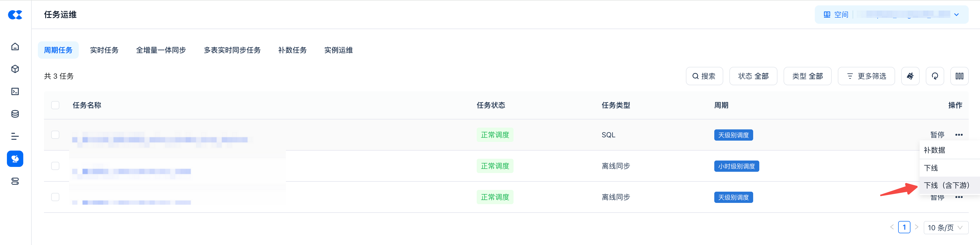Open more actions ellipsis for SQL task
The width and height of the screenshot is (980, 245).
coord(959,135)
